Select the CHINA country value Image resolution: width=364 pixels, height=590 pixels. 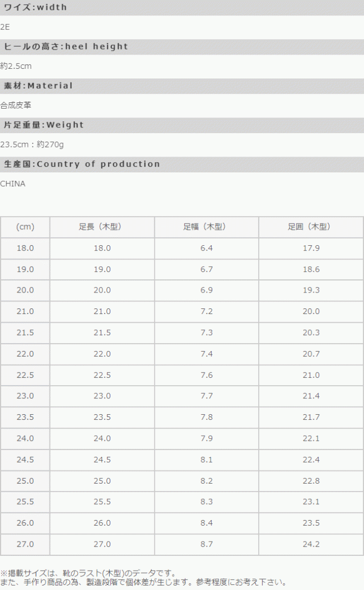point(13,184)
